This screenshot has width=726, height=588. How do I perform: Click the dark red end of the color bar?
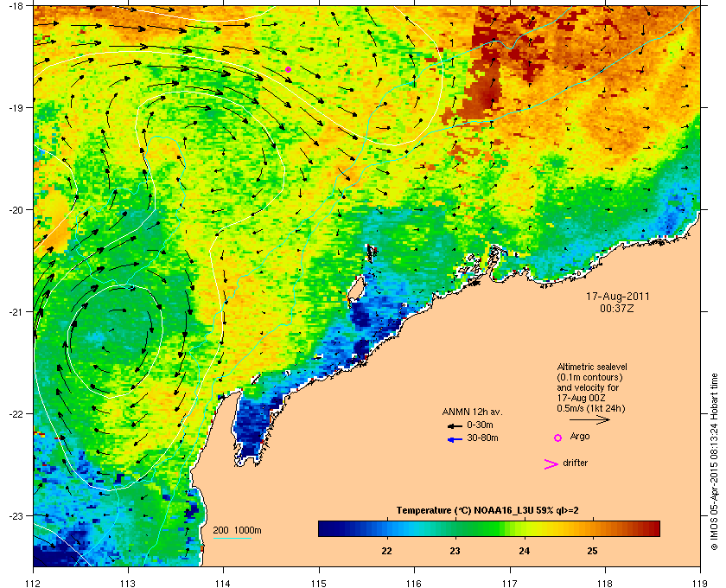655,528
